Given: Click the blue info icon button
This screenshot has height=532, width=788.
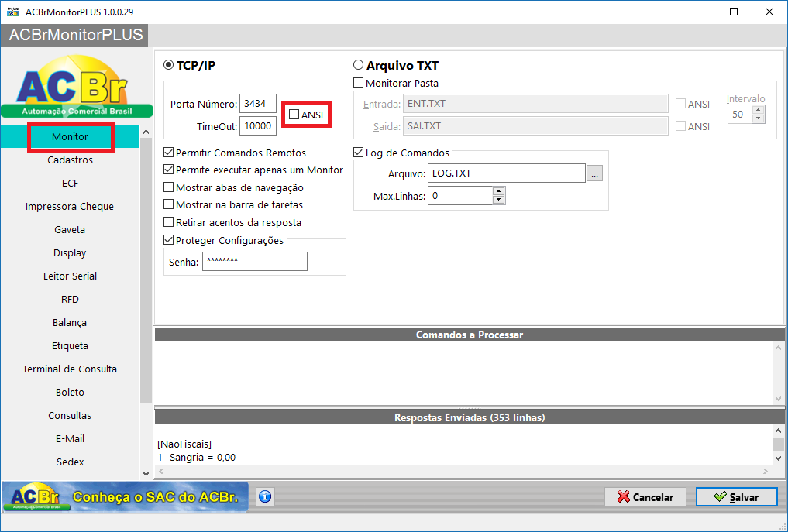Looking at the screenshot, I should click(265, 497).
